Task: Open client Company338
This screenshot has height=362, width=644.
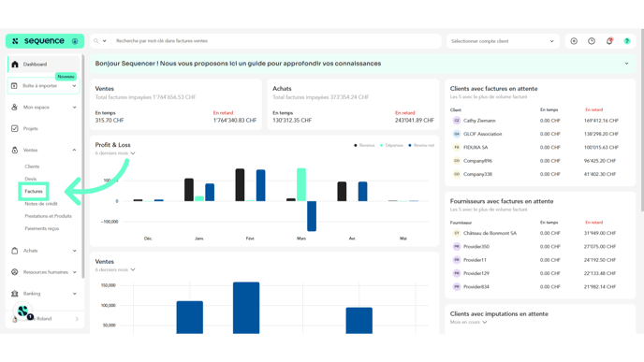Action: pos(477,174)
